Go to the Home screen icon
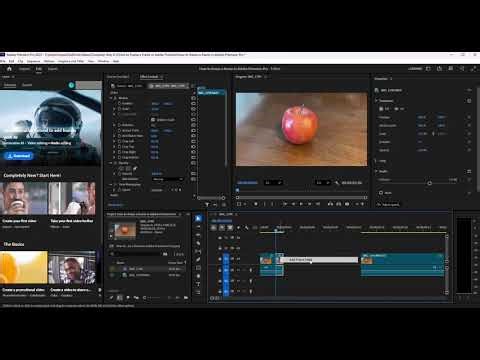The height and width of the screenshot is (360, 480). [9, 69]
